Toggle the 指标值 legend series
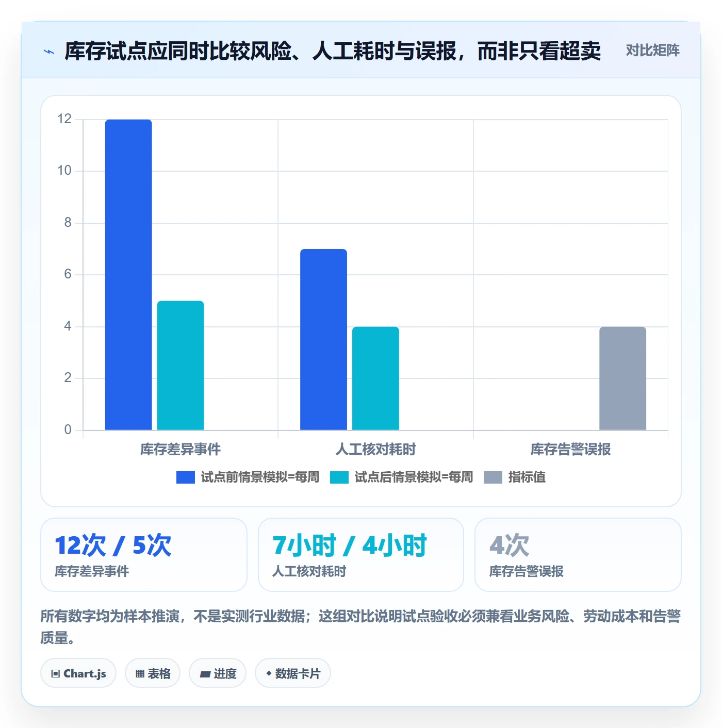 pos(515,477)
